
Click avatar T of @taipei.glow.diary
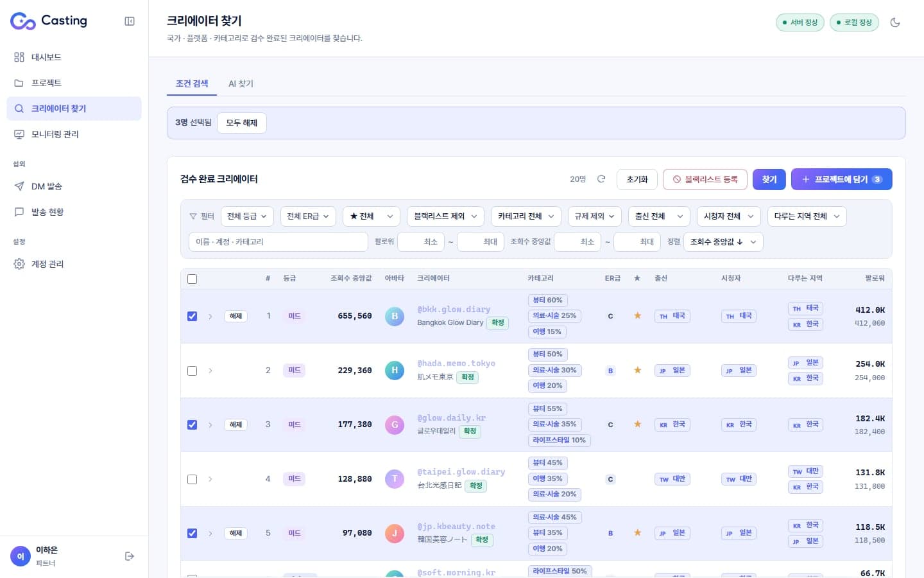(x=395, y=478)
